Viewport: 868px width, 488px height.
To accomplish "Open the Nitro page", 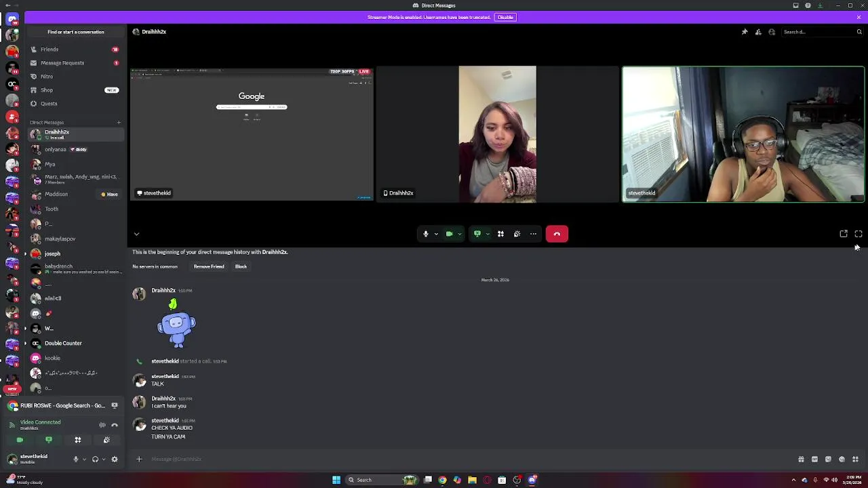I will (x=75, y=77).
